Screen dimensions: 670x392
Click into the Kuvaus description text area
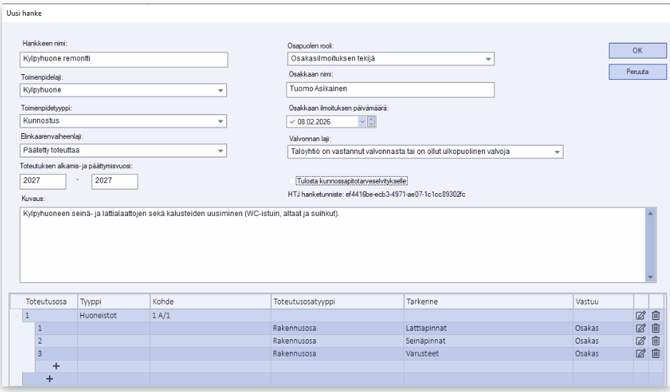pos(332,245)
